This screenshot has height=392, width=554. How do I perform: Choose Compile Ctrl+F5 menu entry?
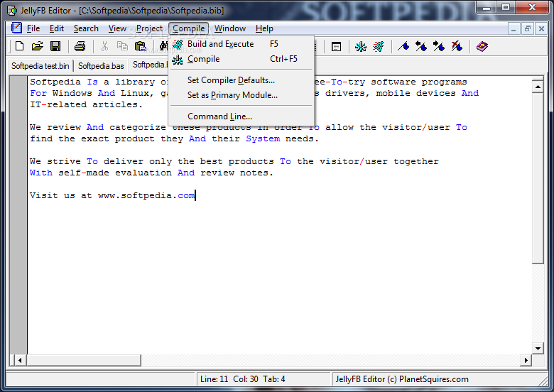point(241,59)
